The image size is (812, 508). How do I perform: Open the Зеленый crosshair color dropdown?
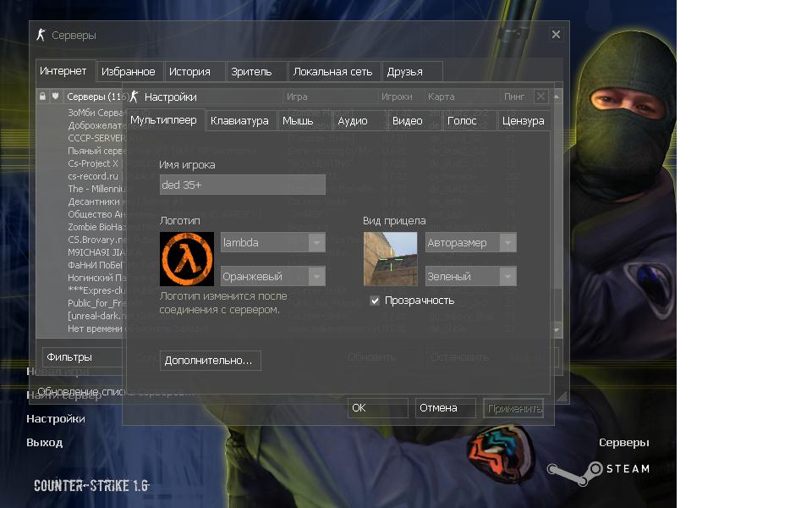click(470, 276)
